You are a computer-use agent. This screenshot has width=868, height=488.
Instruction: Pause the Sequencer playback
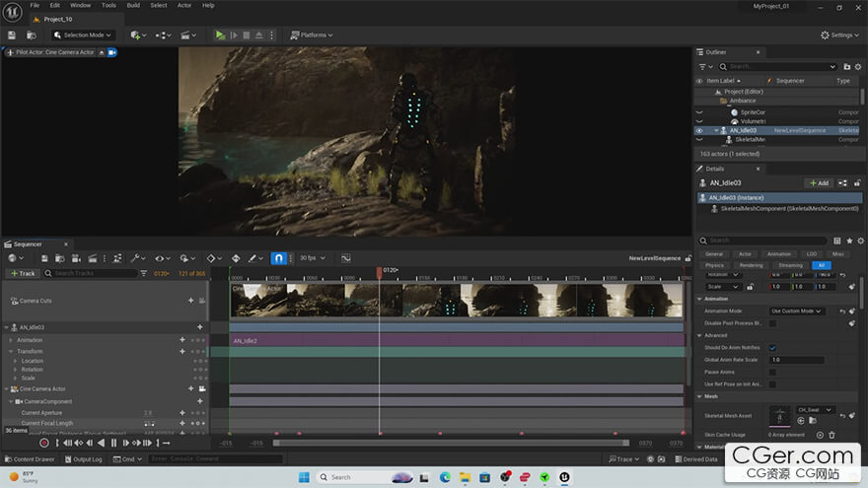[x=113, y=444]
